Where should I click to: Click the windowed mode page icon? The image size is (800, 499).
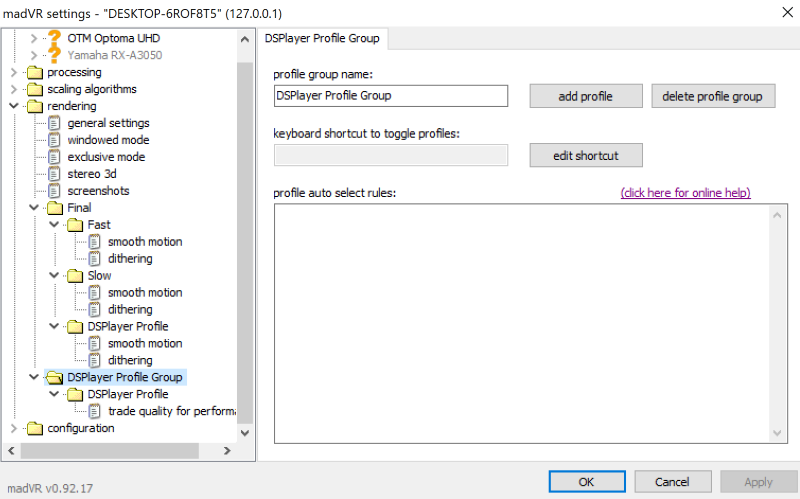(54, 140)
